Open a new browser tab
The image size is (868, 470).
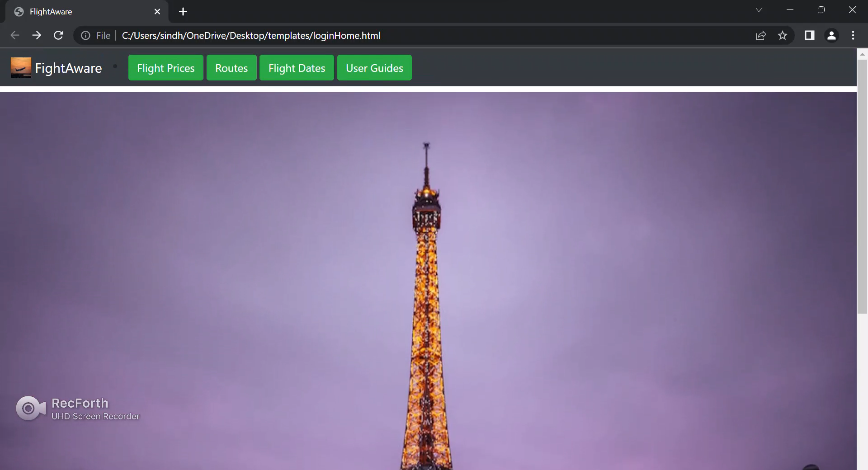click(x=183, y=11)
